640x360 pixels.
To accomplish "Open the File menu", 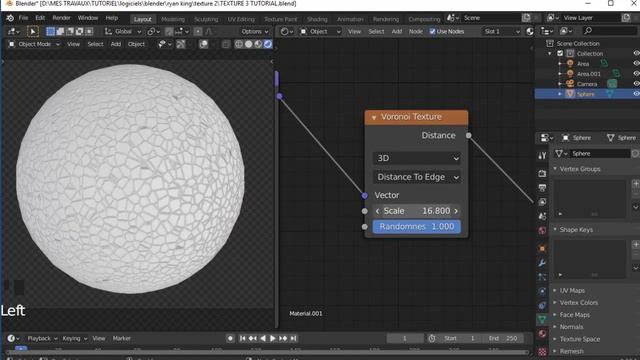I will tap(23, 18).
